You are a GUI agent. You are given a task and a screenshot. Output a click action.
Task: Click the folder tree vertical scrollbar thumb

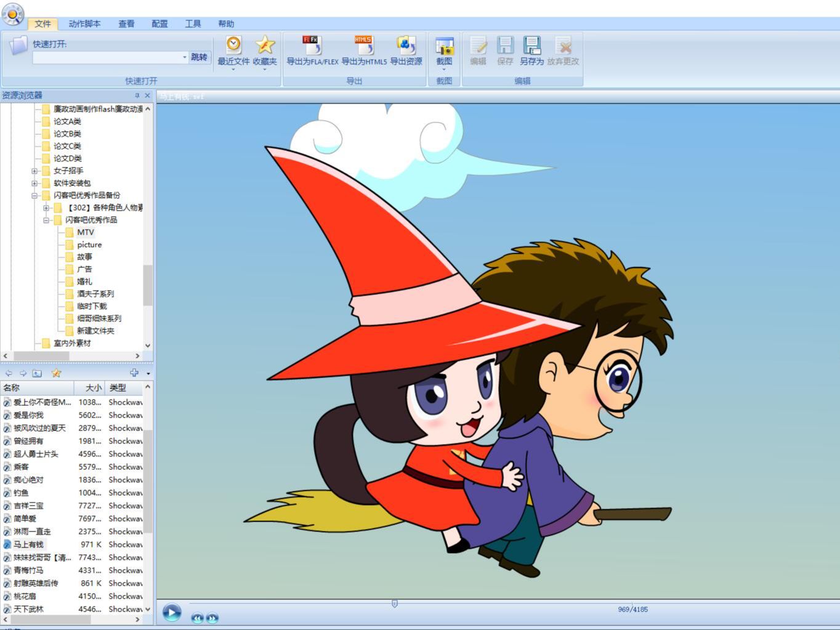148,285
